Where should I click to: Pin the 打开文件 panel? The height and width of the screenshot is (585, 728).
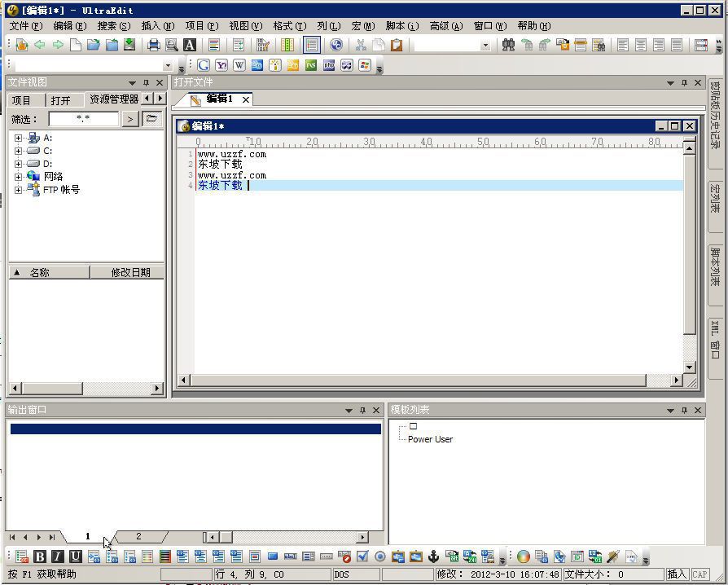[684, 83]
